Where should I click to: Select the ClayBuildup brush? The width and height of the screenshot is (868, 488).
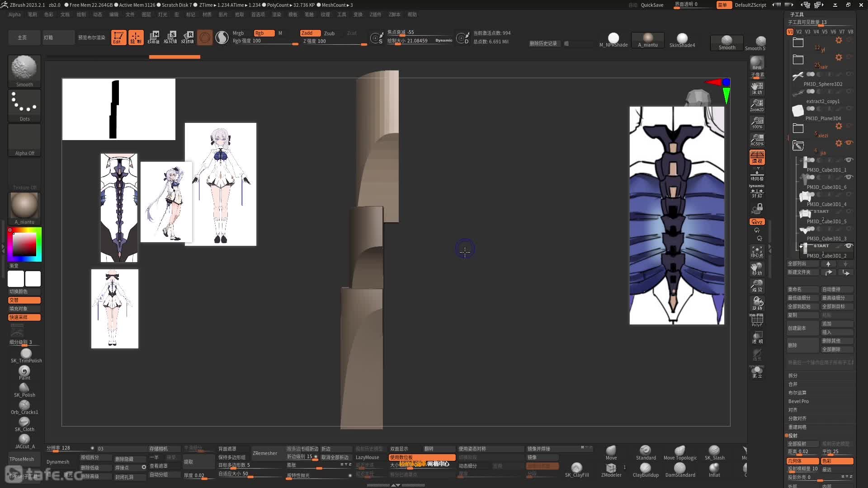[x=646, y=470]
